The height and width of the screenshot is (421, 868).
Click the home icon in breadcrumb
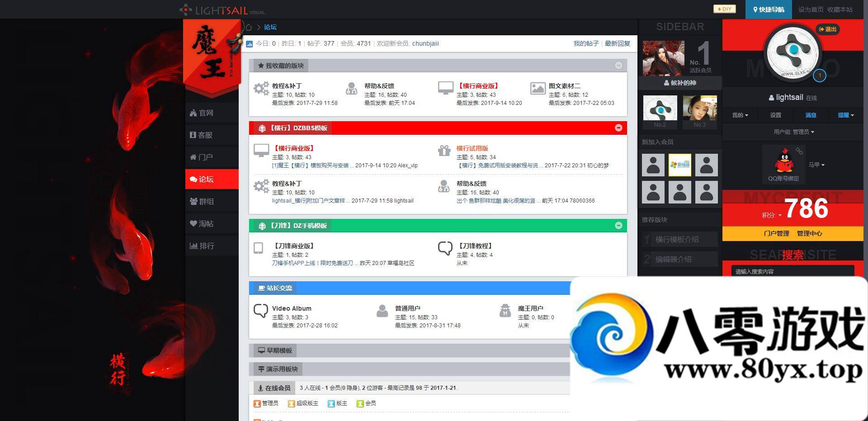(x=249, y=27)
